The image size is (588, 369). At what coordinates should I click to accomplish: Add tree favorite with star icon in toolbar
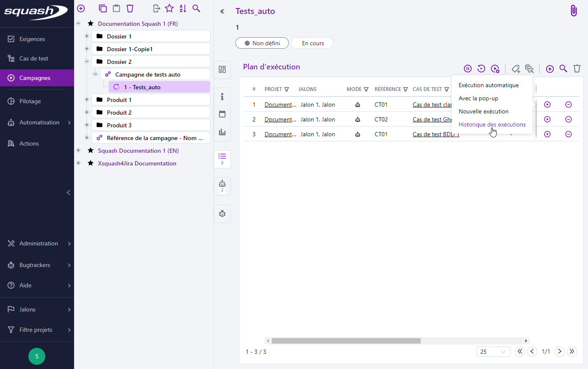pyautogui.click(x=169, y=8)
